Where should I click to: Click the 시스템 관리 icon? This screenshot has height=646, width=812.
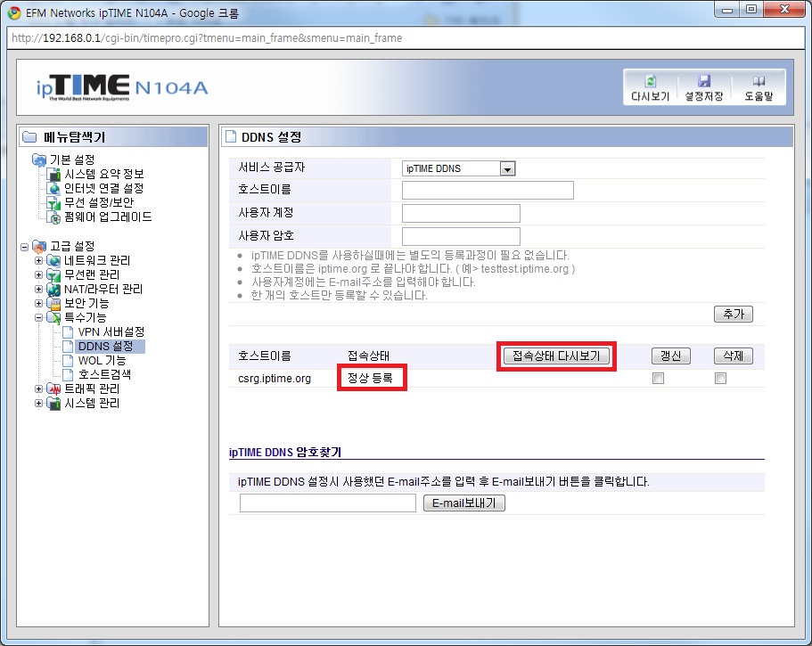53,403
